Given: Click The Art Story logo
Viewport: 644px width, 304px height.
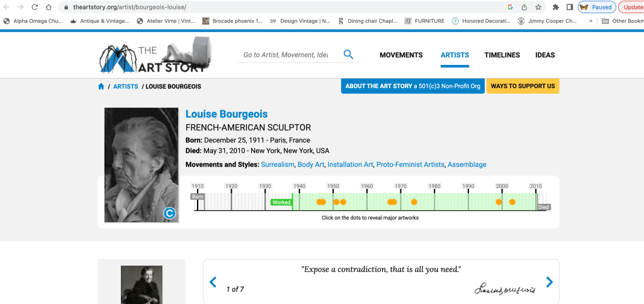Looking at the screenshot, I should click(154, 55).
